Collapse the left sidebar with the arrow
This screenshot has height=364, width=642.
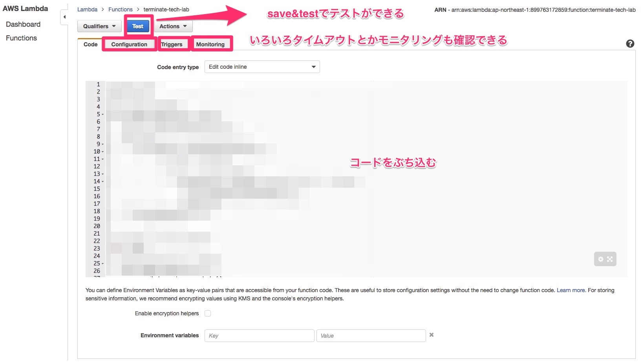click(x=64, y=17)
